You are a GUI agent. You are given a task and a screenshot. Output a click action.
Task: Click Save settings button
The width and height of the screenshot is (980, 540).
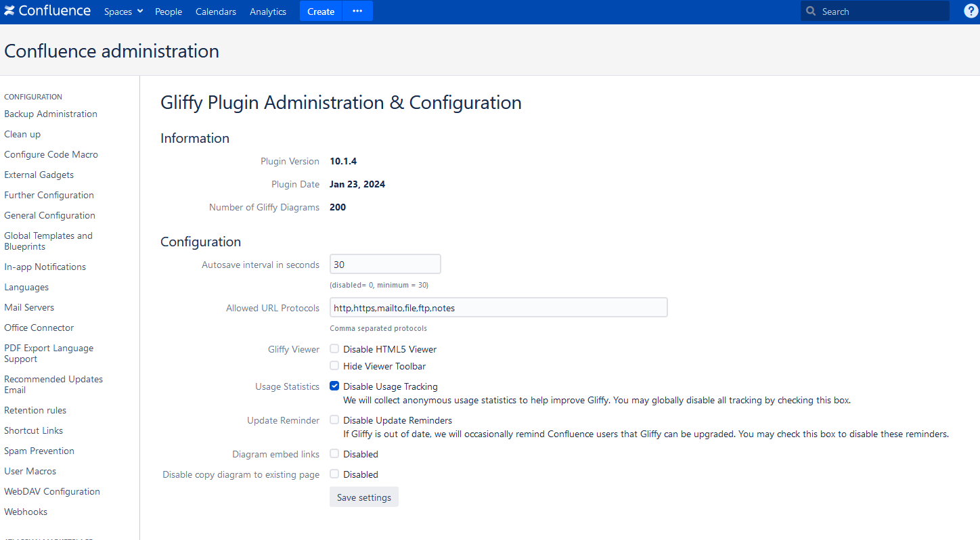364,497
